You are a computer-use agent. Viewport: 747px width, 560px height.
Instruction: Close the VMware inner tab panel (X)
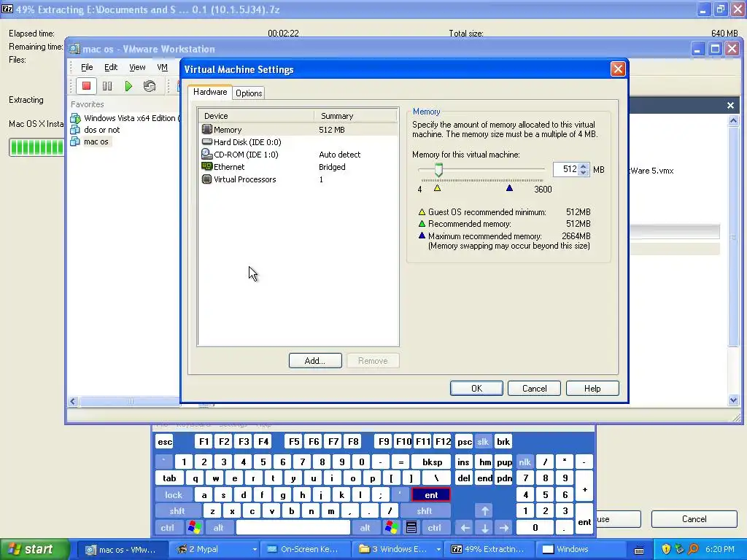730,105
